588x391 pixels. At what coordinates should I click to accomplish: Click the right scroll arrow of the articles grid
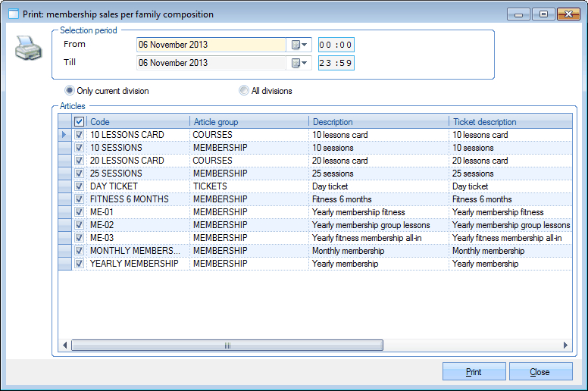[x=565, y=346]
